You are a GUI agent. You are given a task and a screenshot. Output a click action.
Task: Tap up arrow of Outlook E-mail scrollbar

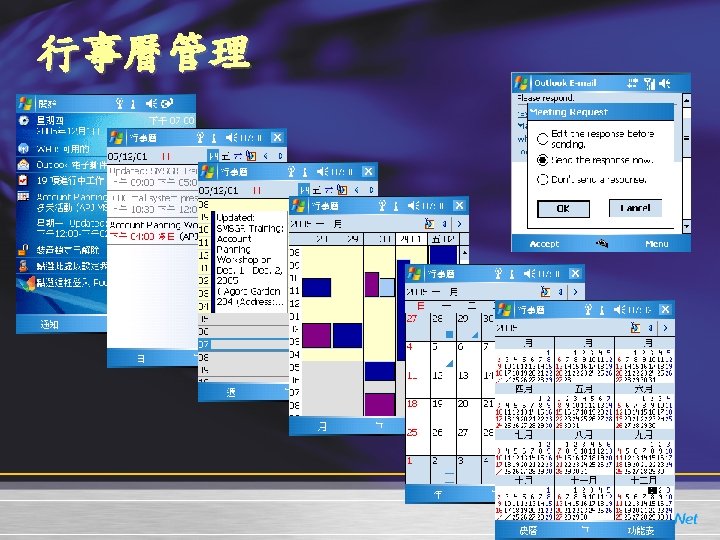(686, 100)
